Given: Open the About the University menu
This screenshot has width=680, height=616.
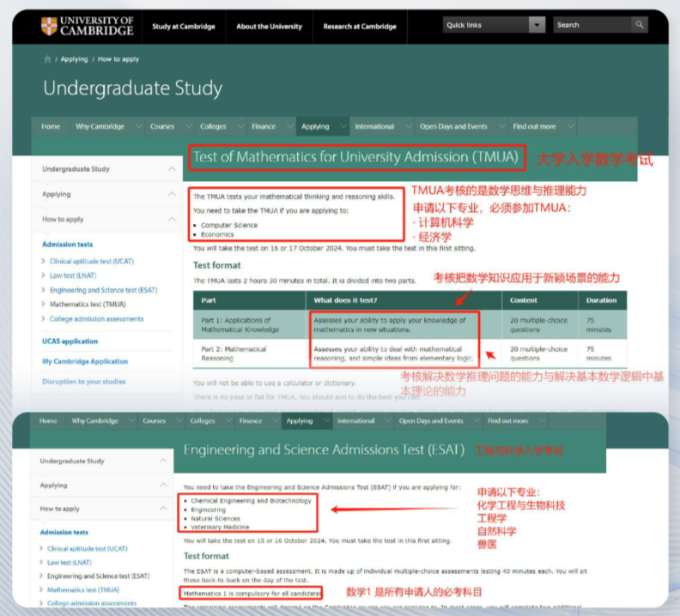Looking at the screenshot, I should point(269,27).
